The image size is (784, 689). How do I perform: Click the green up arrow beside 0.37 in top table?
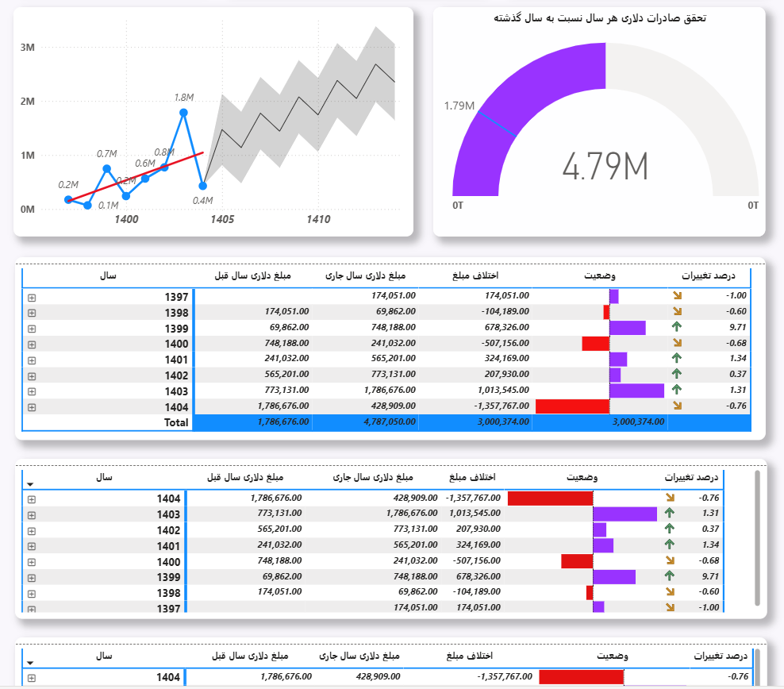click(x=677, y=375)
